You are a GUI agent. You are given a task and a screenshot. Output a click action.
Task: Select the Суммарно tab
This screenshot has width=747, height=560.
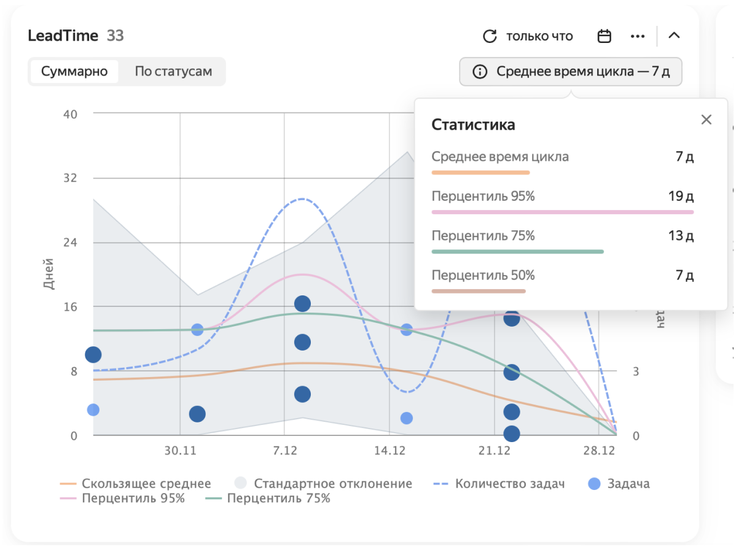click(x=74, y=71)
